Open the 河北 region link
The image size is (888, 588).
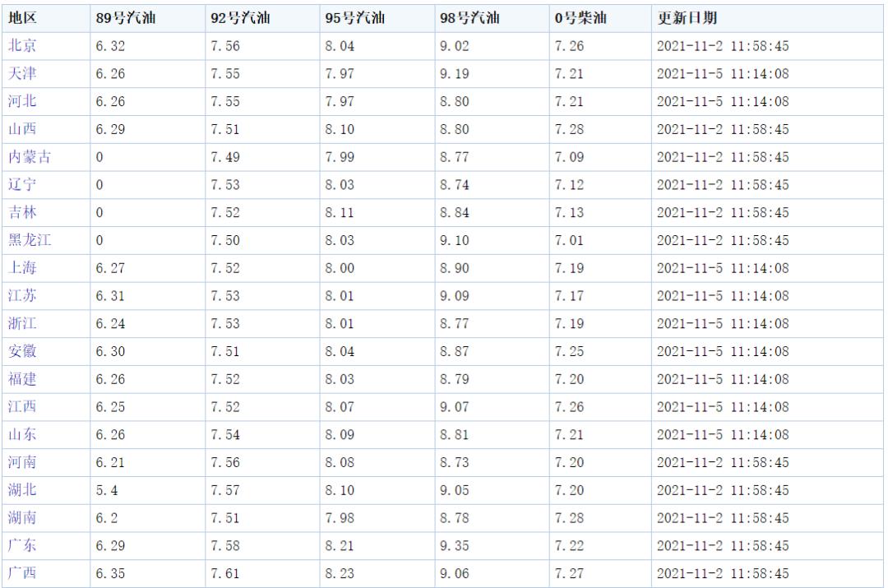tap(22, 102)
